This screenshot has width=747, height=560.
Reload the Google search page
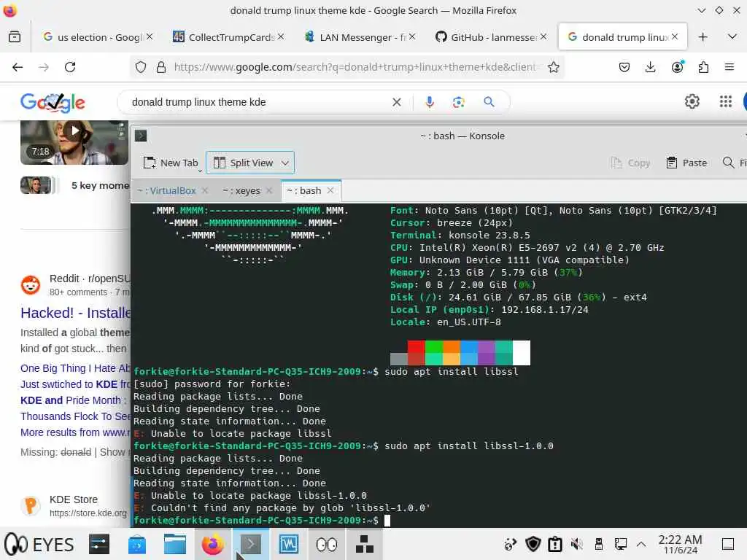pyautogui.click(x=70, y=67)
